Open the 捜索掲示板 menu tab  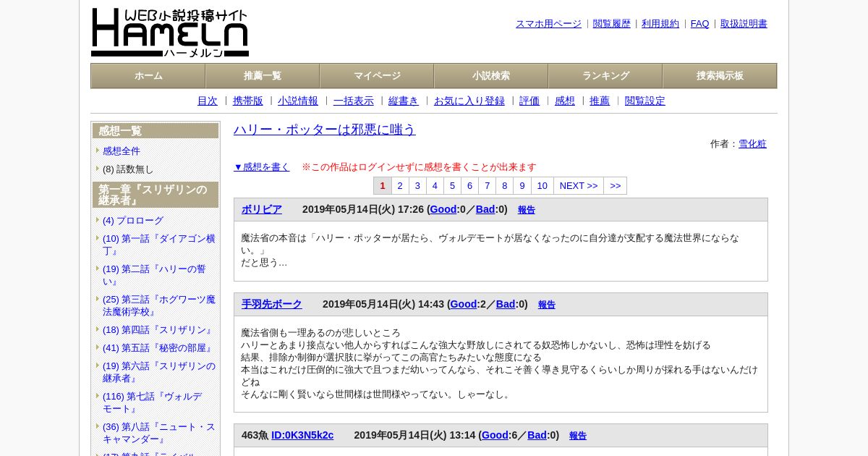point(720,76)
